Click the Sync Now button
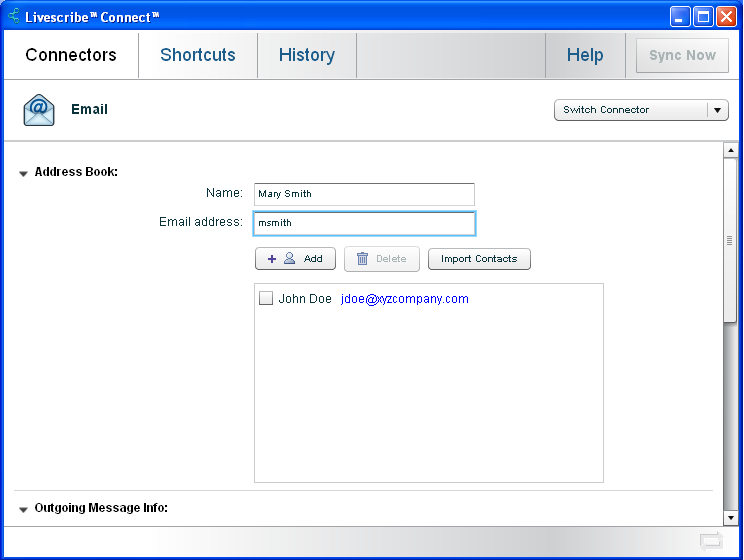This screenshot has width=744, height=560. [682, 55]
